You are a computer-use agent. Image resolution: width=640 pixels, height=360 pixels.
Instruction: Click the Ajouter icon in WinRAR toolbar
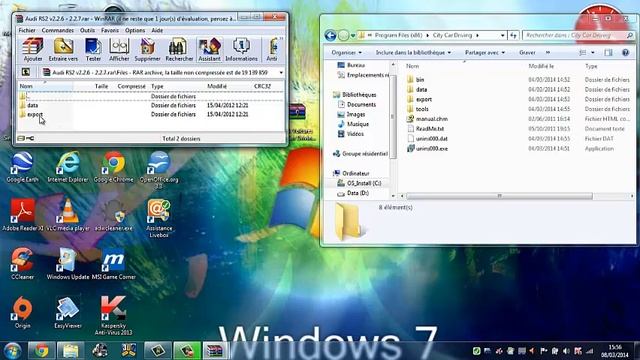(x=33, y=49)
